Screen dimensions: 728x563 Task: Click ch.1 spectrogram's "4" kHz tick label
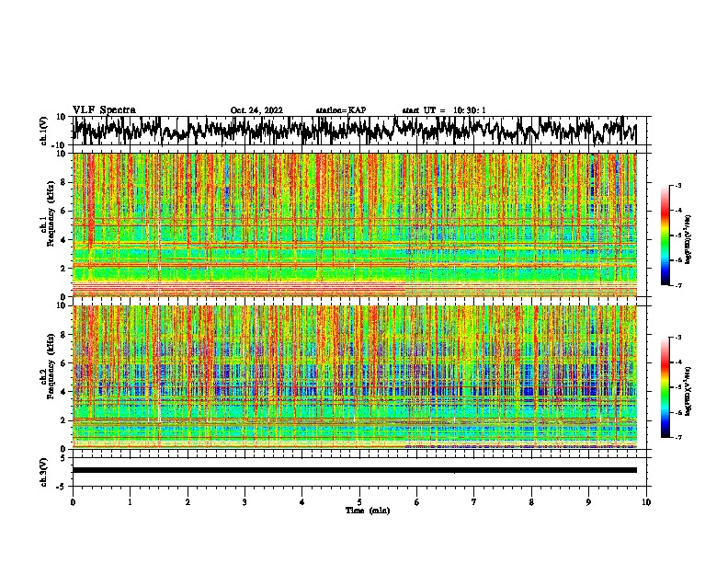coord(63,240)
